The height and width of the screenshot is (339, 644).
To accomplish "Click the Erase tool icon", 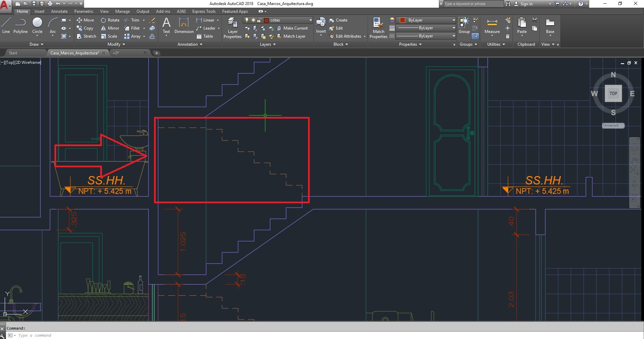I will pos(152,20).
